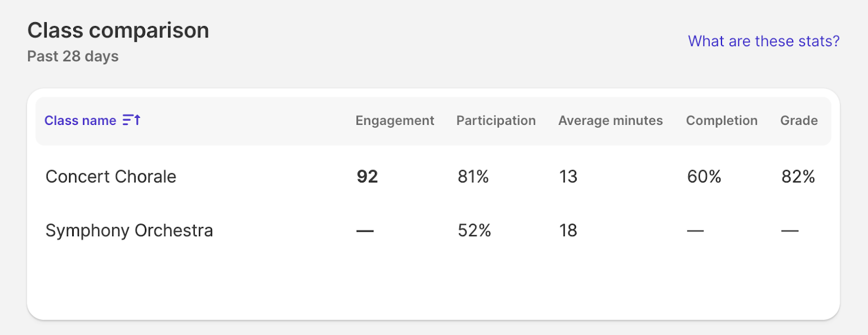868x335 pixels.
Task: Click Concert Chorale's 60% completion value
Action: pos(704,176)
